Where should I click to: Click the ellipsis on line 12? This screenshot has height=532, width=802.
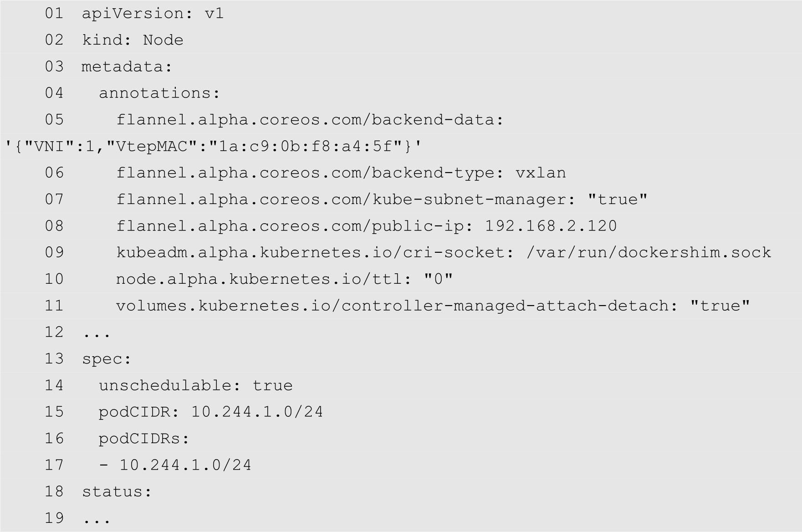click(x=97, y=333)
